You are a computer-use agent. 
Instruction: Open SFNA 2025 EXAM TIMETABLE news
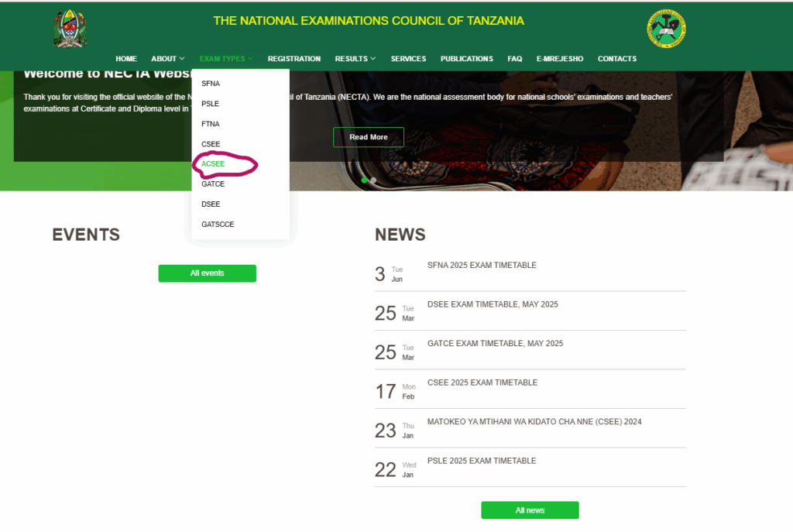coord(482,266)
